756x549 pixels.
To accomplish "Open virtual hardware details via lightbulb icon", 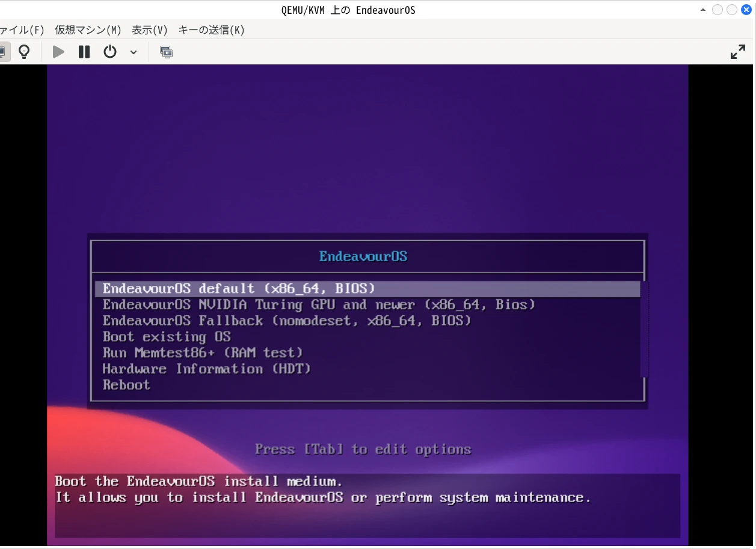I will point(24,52).
